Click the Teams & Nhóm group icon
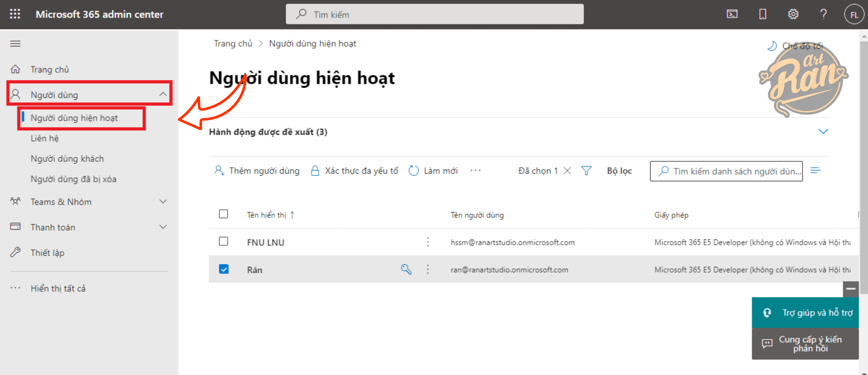 (15, 201)
